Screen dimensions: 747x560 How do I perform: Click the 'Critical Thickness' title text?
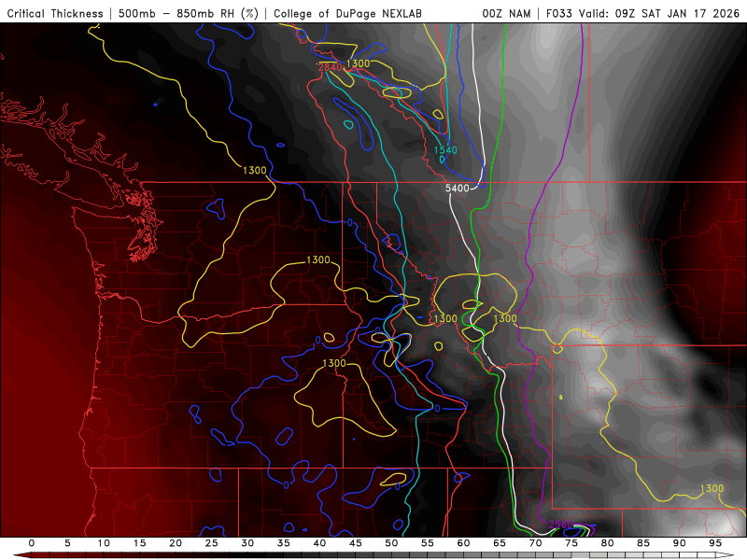[x=55, y=13]
